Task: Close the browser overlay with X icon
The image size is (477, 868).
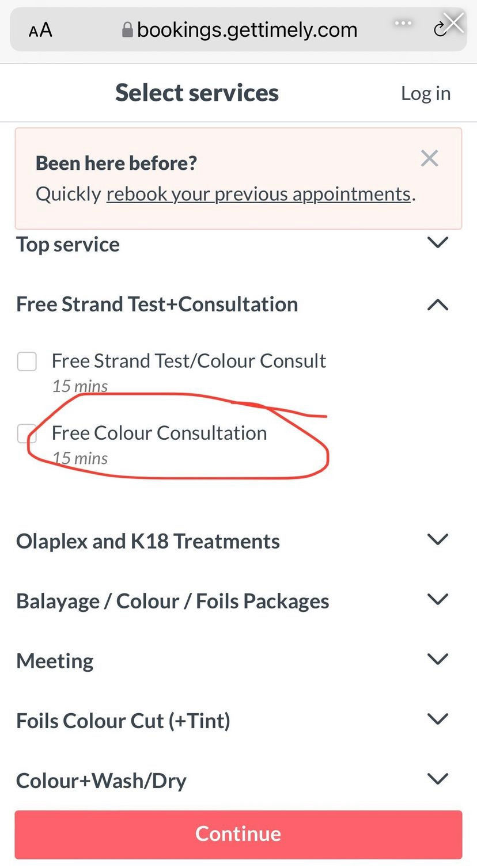Action: click(455, 22)
